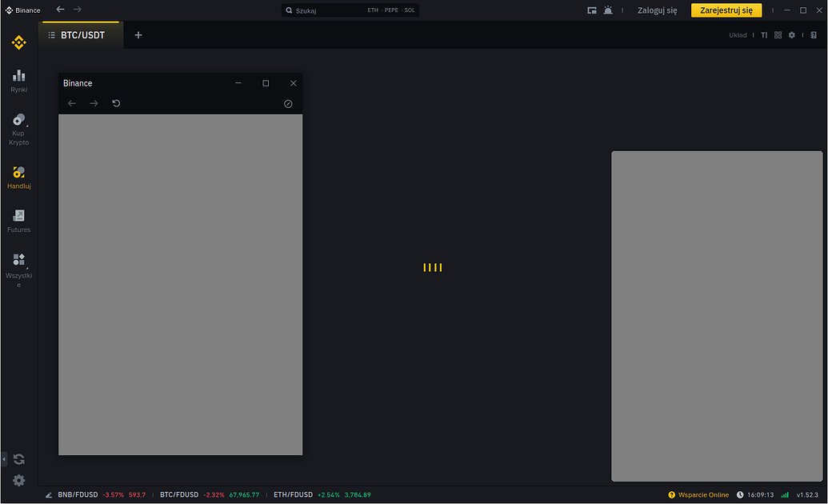Click the network signal indicator in status bar
This screenshot has width=828, height=504.
782,494
